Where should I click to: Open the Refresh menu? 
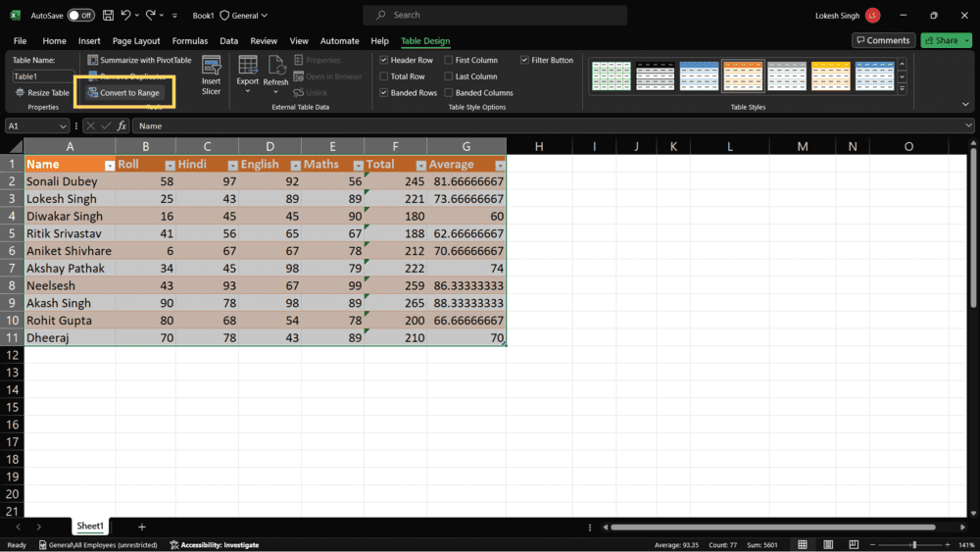[275, 75]
